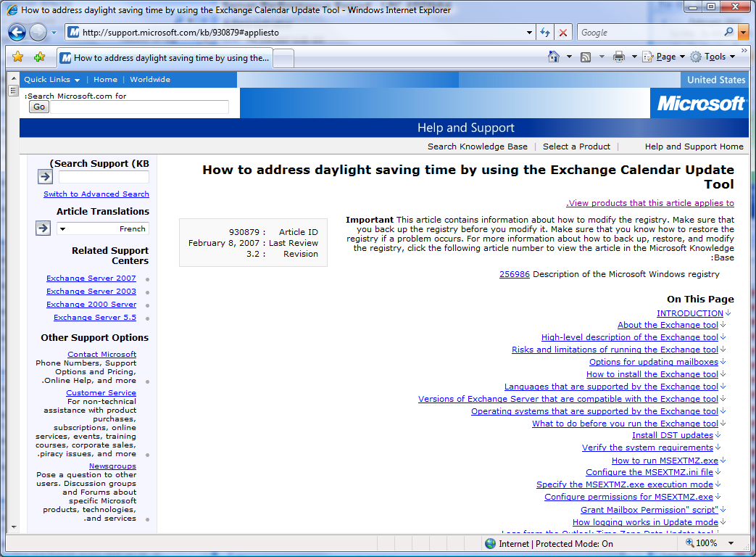Refresh the page with the Refresh icon
Image resolution: width=756 pixels, height=557 pixels.
click(545, 33)
